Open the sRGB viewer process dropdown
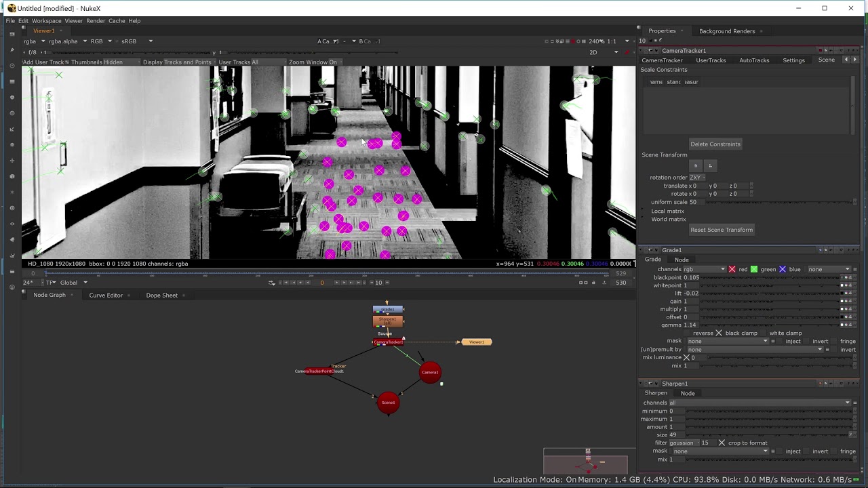This screenshot has height=488, width=868. 137,41
